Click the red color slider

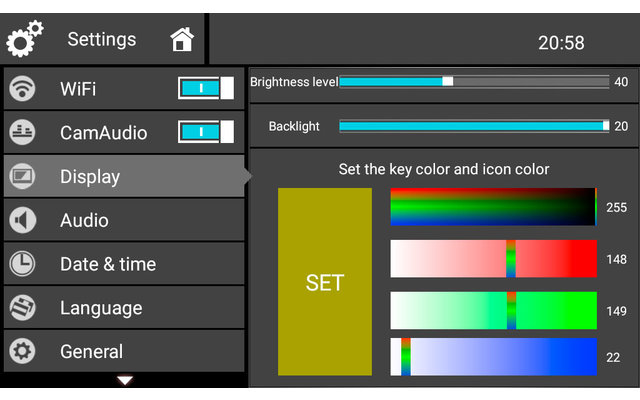point(493,258)
